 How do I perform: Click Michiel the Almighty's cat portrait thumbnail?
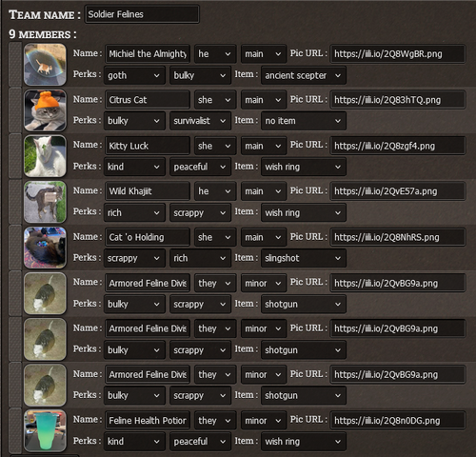point(45,65)
